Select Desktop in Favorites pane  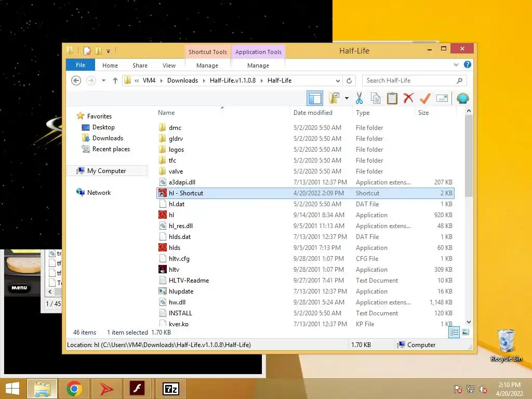click(103, 127)
